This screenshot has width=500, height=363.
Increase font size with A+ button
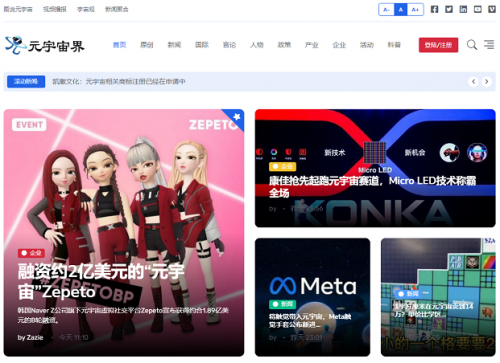pos(416,10)
